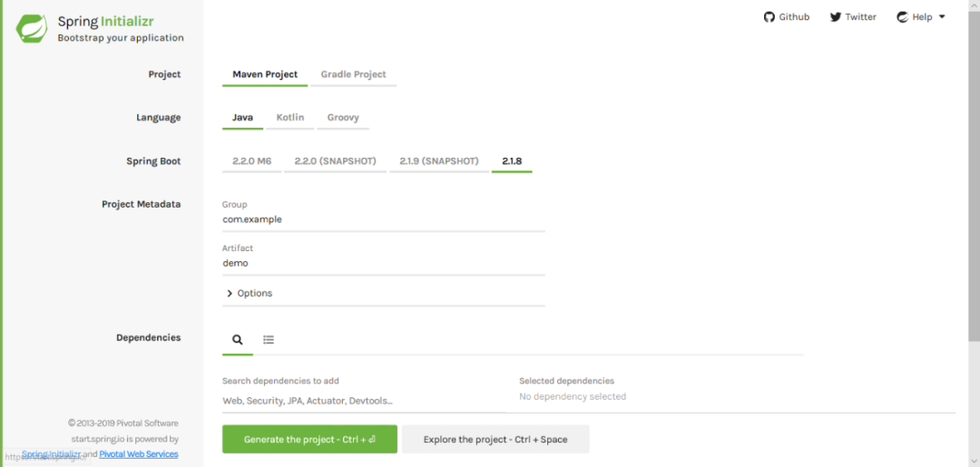This screenshot has width=980, height=467.
Task: Click the Twitter bird icon
Action: [836, 17]
